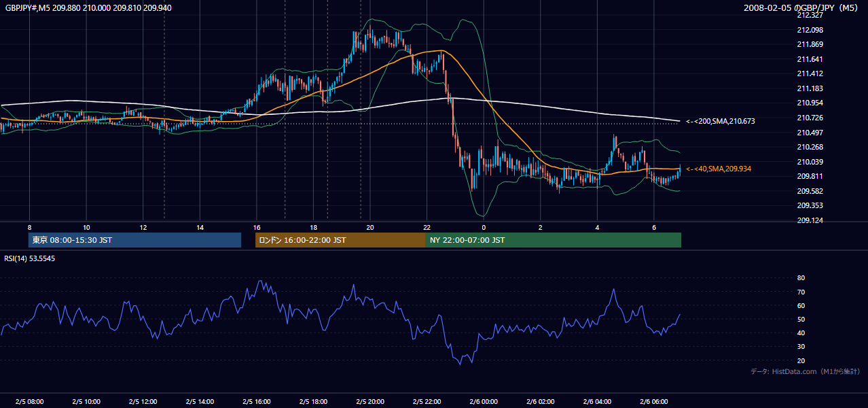Click the 209.582 price axis label
Viewport: 868px width, 408px height.
pyautogui.click(x=810, y=191)
